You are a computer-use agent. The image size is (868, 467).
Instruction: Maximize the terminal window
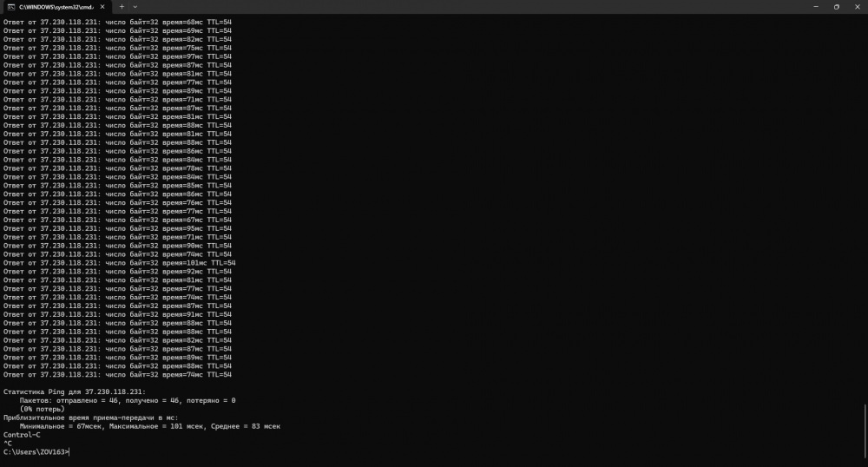(x=837, y=7)
